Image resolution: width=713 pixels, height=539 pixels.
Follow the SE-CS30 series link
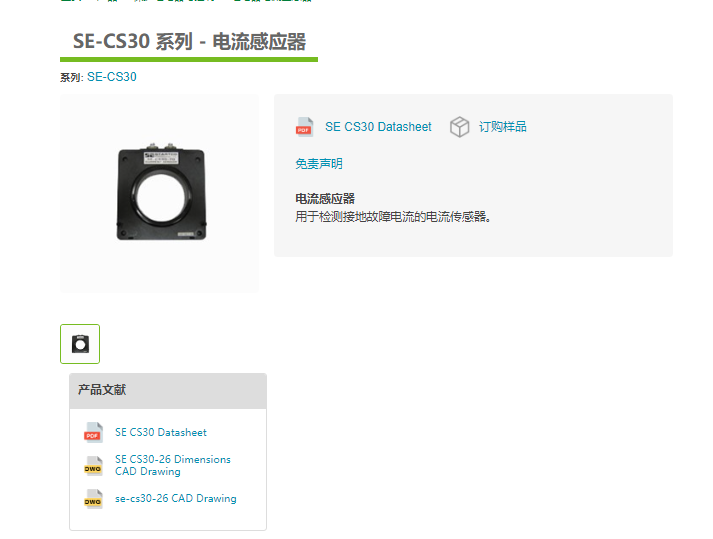111,77
